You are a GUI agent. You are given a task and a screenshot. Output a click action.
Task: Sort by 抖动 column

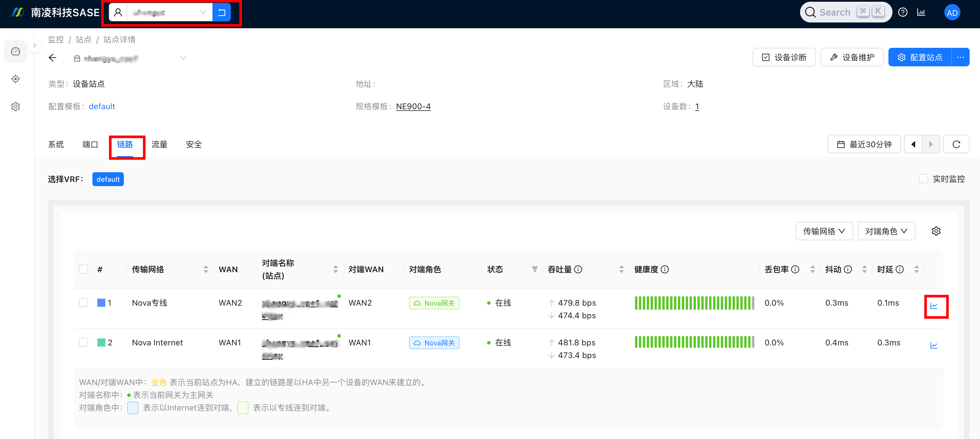tap(864, 269)
